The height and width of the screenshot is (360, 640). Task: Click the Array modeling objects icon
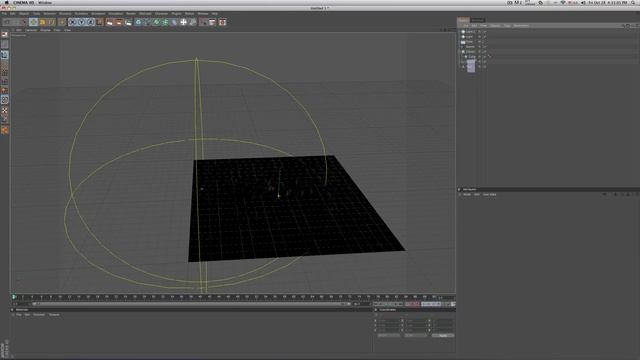pyautogui.click(x=165, y=22)
